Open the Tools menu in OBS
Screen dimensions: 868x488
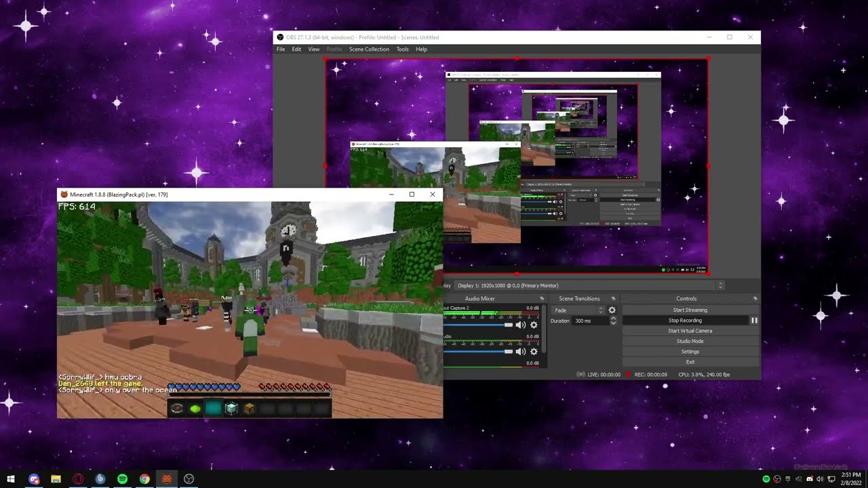click(402, 49)
